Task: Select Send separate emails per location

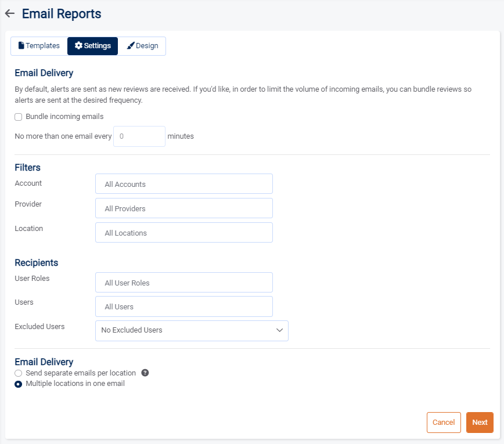Action: pyautogui.click(x=18, y=373)
